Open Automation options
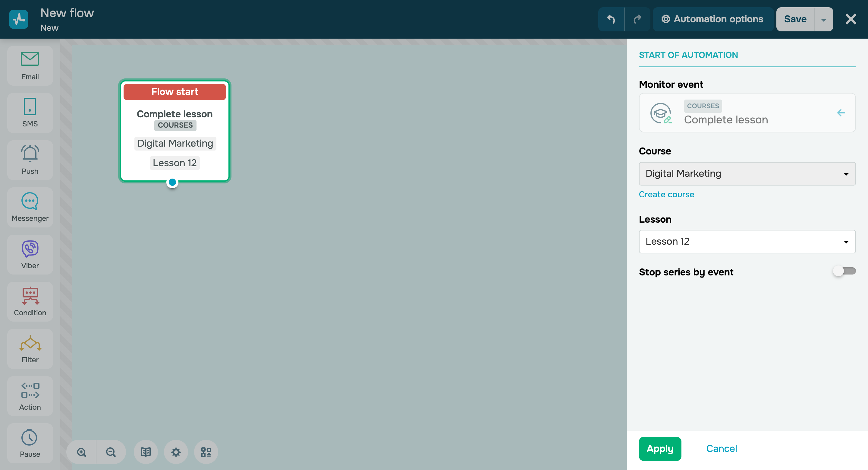 click(713, 19)
